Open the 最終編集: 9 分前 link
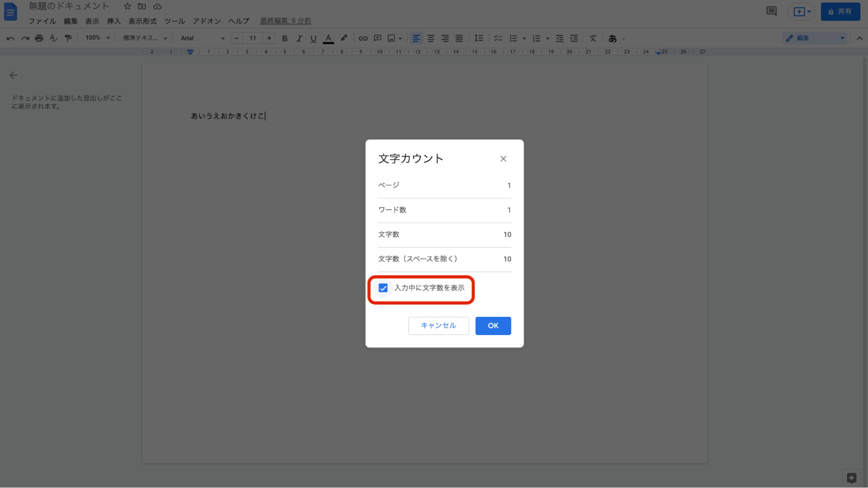Viewport: 868px width, 488px height. coord(285,21)
